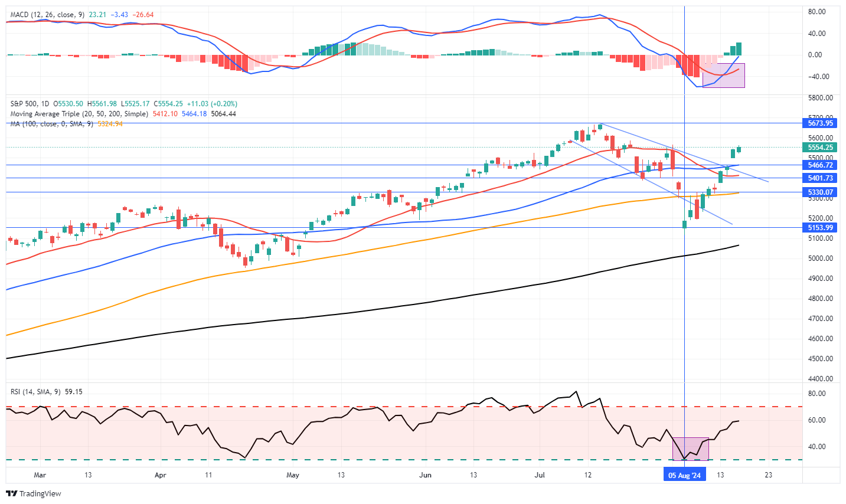
Task: Click the 5800.00 price axis label
Action: (821, 98)
